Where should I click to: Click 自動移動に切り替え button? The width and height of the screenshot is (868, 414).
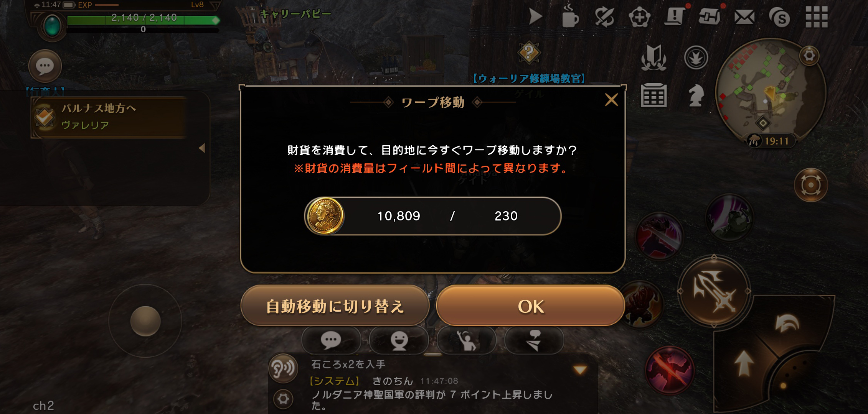pos(335,306)
